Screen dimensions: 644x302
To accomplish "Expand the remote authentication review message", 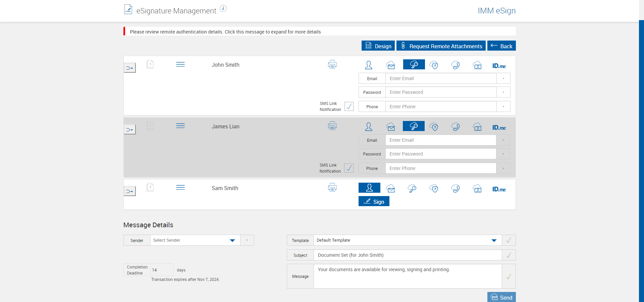I will [225, 32].
